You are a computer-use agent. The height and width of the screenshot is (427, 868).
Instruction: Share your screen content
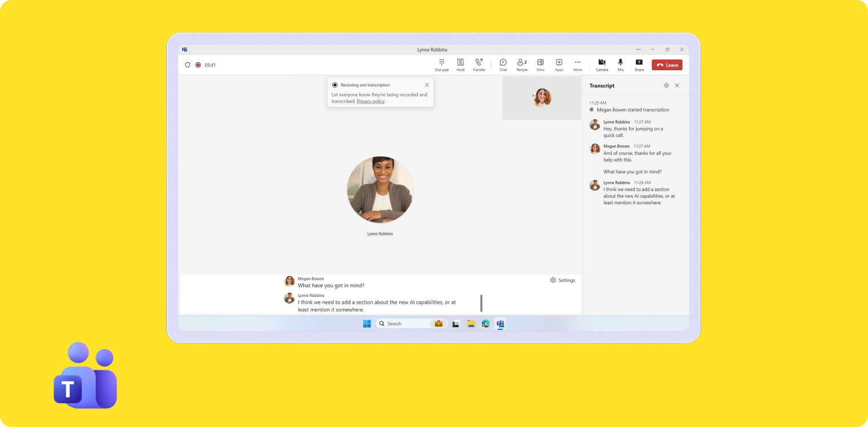pyautogui.click(x=639, y=65)
